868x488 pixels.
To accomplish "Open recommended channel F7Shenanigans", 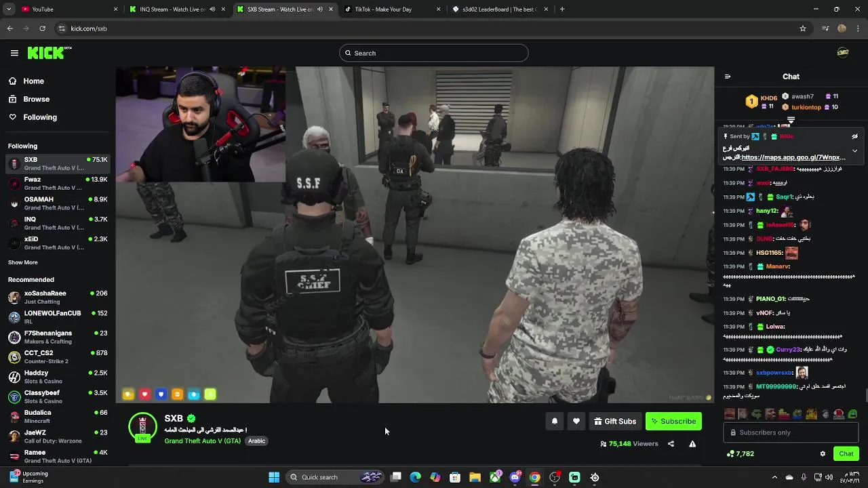I will click(57, 337).
